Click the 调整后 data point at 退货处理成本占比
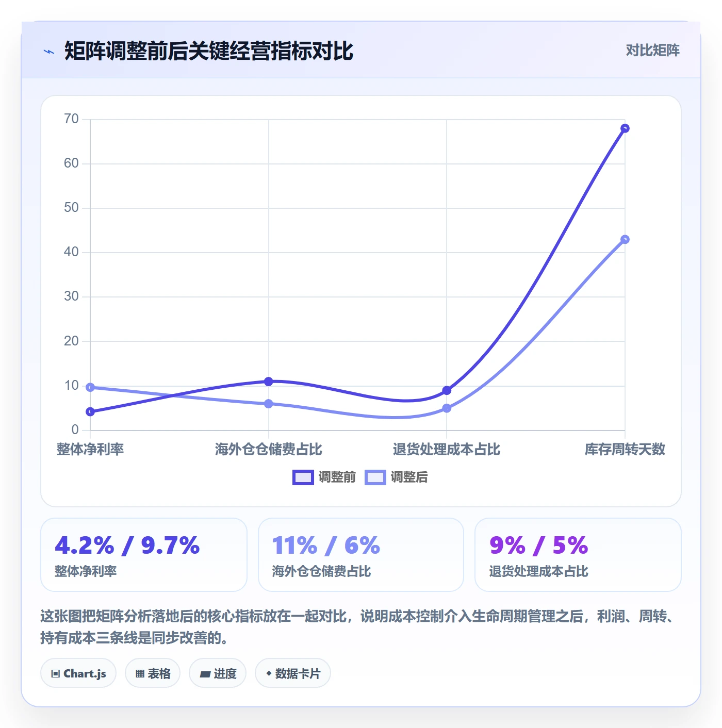 pos(447,408)
